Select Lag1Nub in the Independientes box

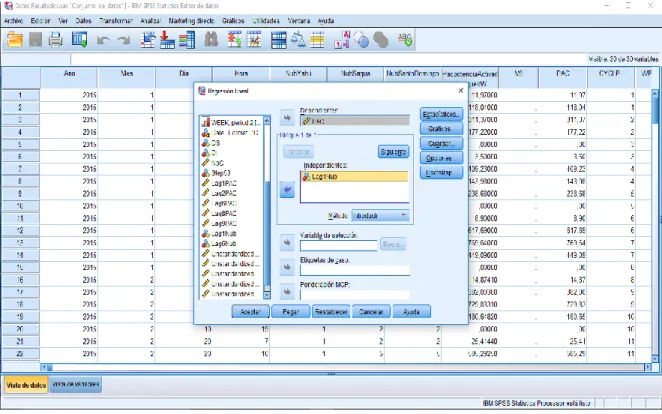[x=355, y=177]
